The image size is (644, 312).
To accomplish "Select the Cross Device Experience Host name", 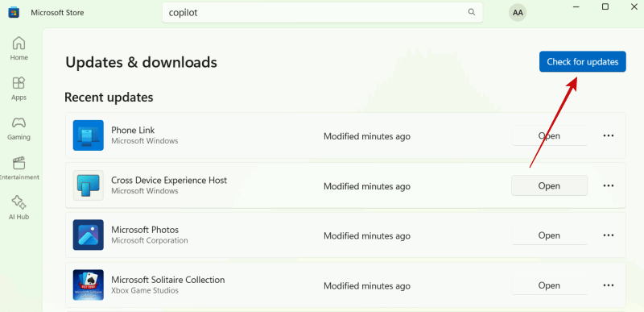I will coord(169,181).
